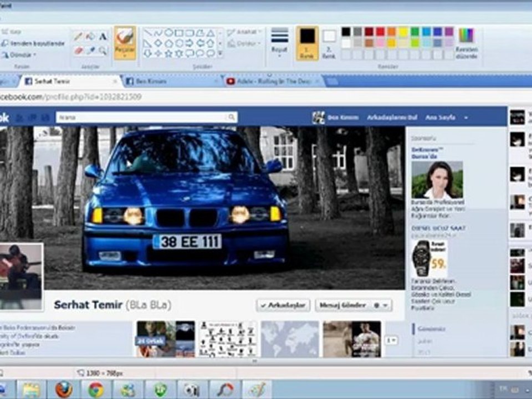Select the Color picker eyedropper tool
532x399 pixels.
[x=90, y=50]
